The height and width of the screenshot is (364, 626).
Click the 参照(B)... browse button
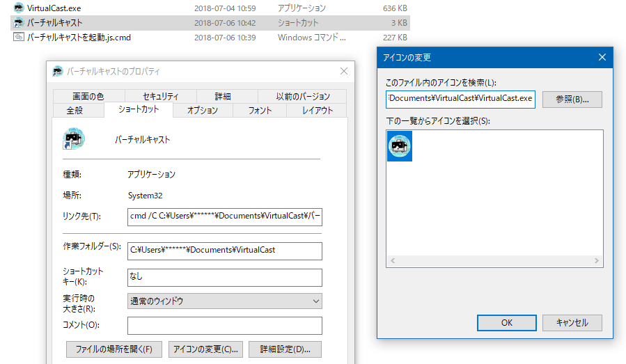pos(572,100)
